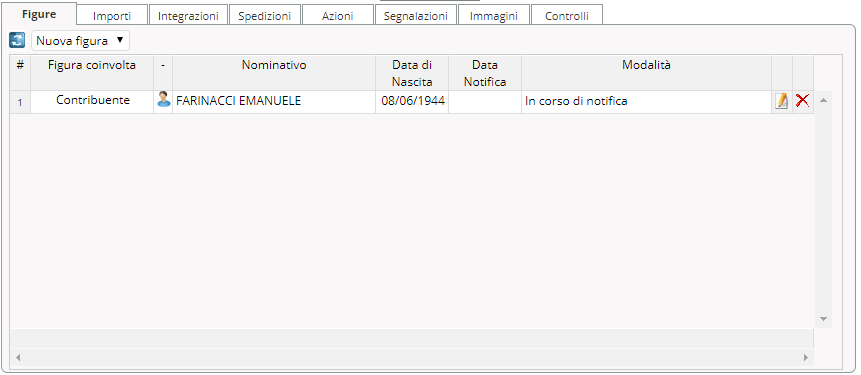Click the horizontal scrollbar right arrow
Image resolution: width=861 pixels, height=375 pixels.
click(x=806, y=357)
